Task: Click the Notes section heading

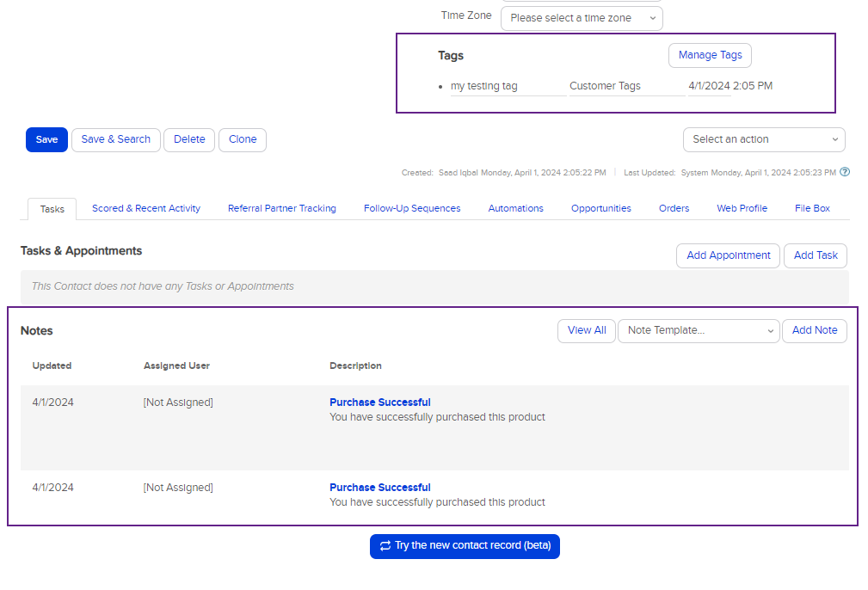Action: [36, 331]
